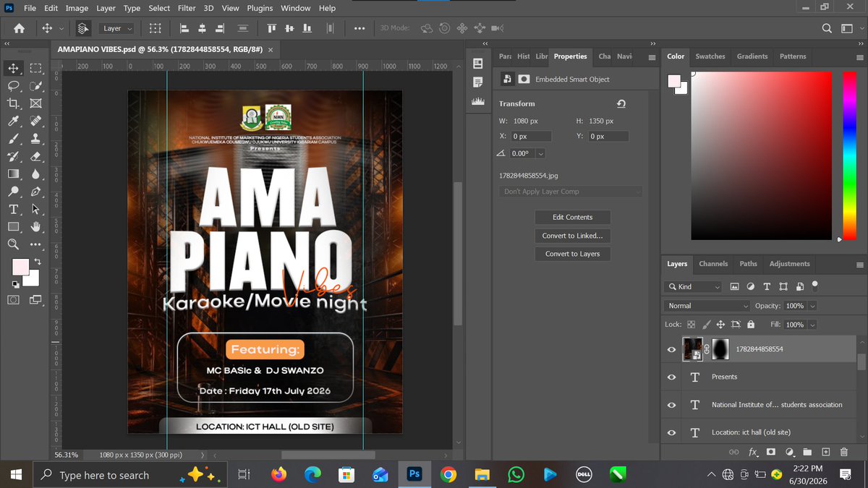Hide the Location: ict hall layer
This screenshot has height=488, width=868.
coord(671,432)
